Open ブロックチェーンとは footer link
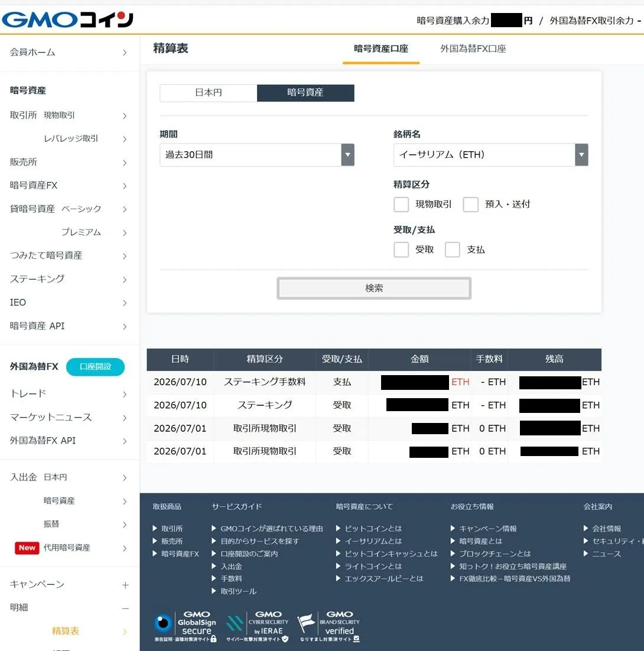 point(495,554)
